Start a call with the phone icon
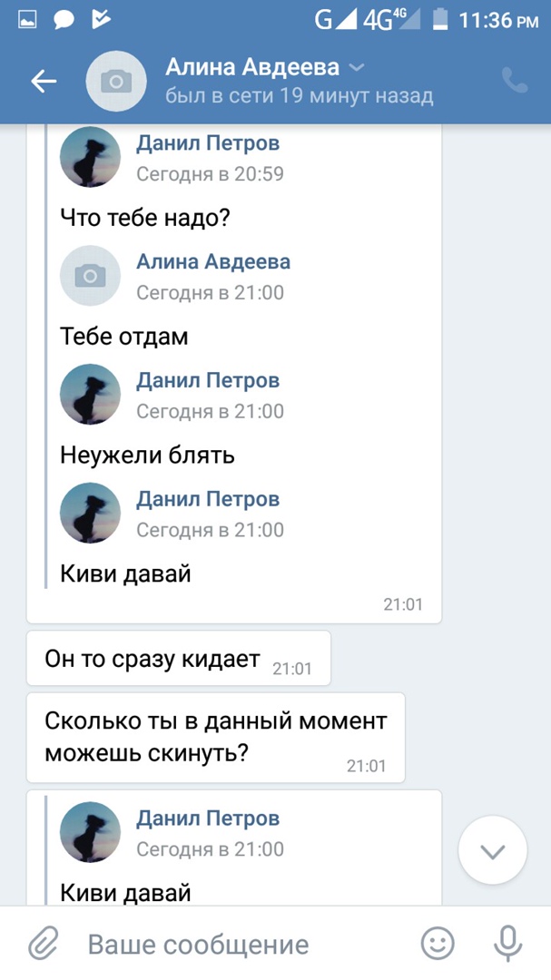551x980 pixels. click(515, 81)
